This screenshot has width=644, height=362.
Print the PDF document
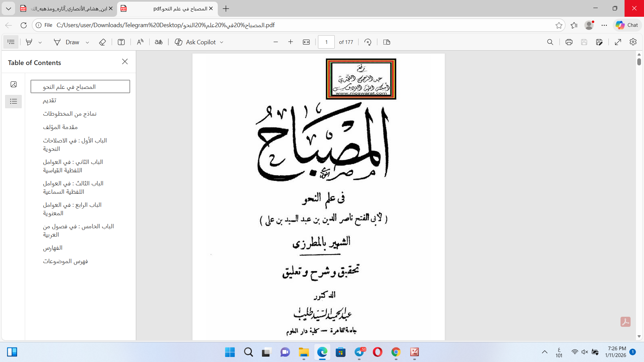(x=569, y=42)
